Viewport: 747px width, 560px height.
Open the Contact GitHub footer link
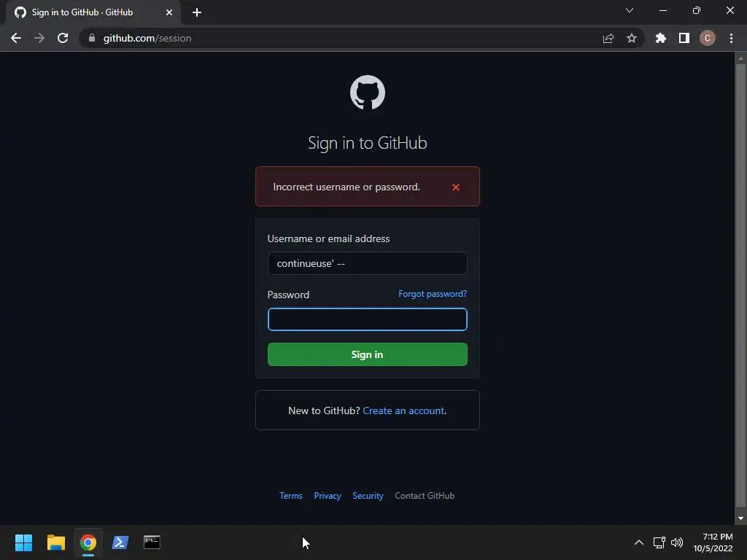(x=425, y=496)
